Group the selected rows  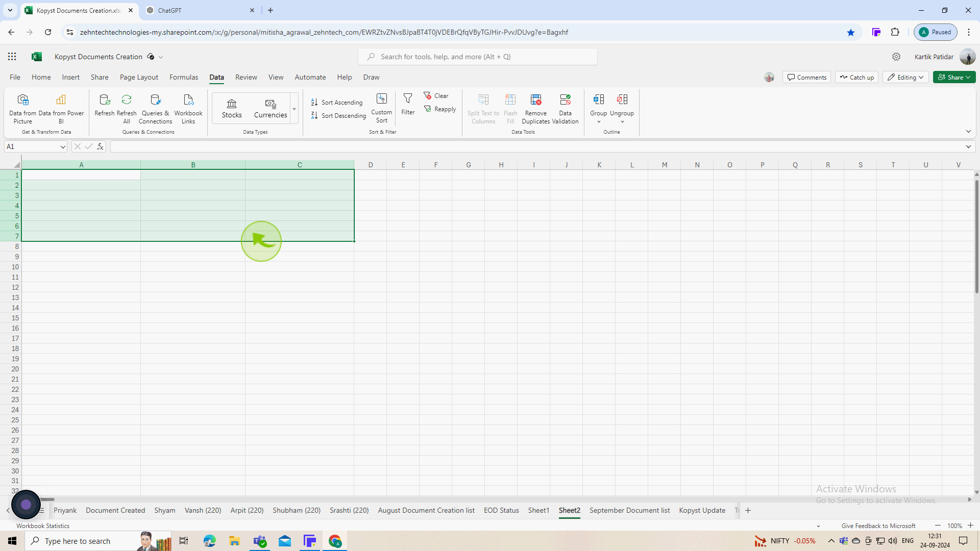click(599, 105)
